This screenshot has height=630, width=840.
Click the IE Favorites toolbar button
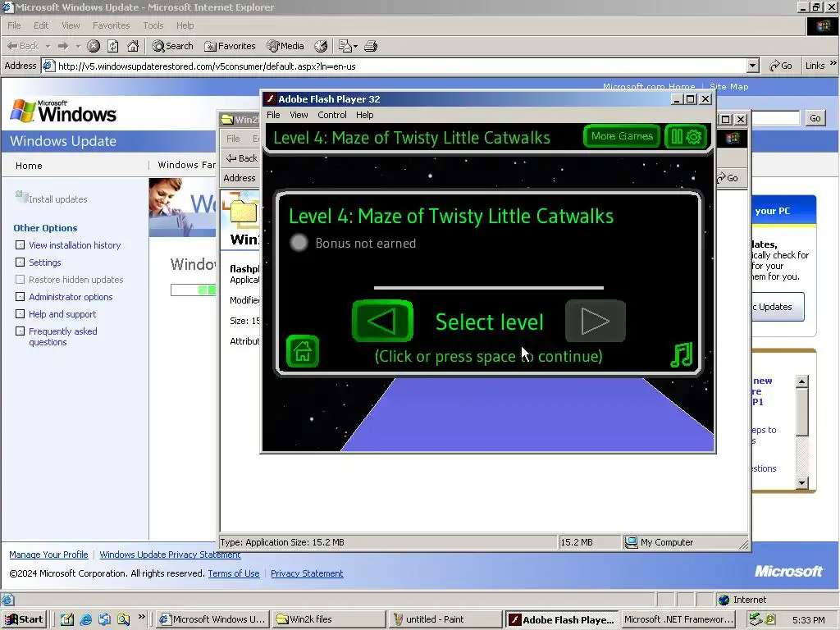[x=230, y=46]
